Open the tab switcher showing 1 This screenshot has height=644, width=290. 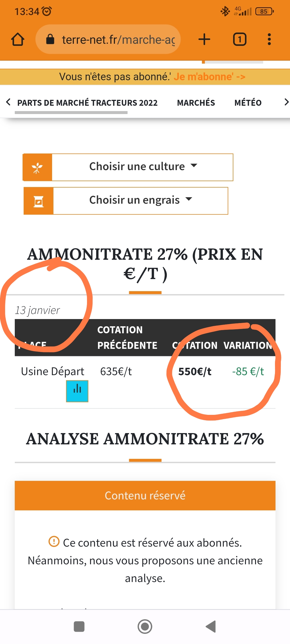coord(240,39)
